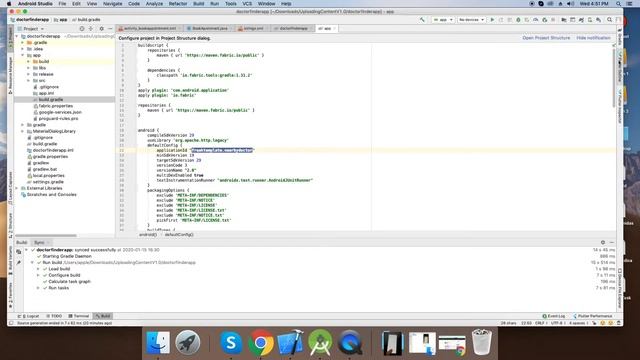The height and width of the screenshot is (360, 640).
Task: Open the VCS menu
Action: coord(247,4)
